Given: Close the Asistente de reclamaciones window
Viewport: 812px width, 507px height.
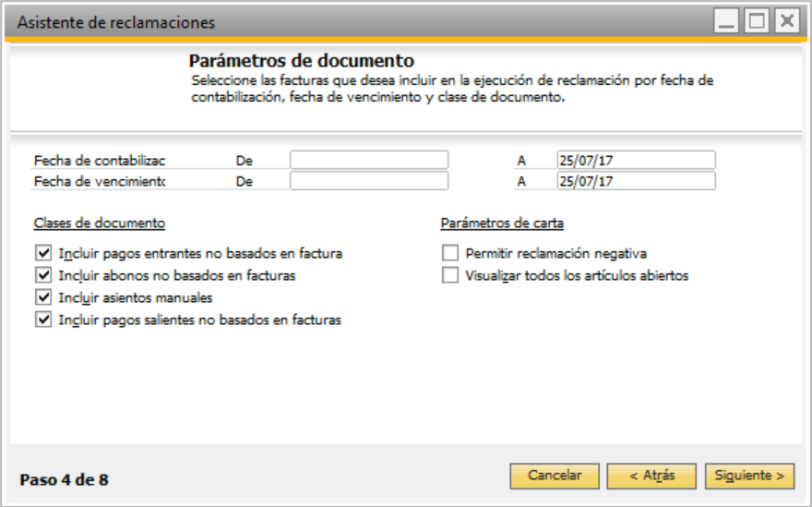Looking at the screenshot, I should tap(787, 21).
